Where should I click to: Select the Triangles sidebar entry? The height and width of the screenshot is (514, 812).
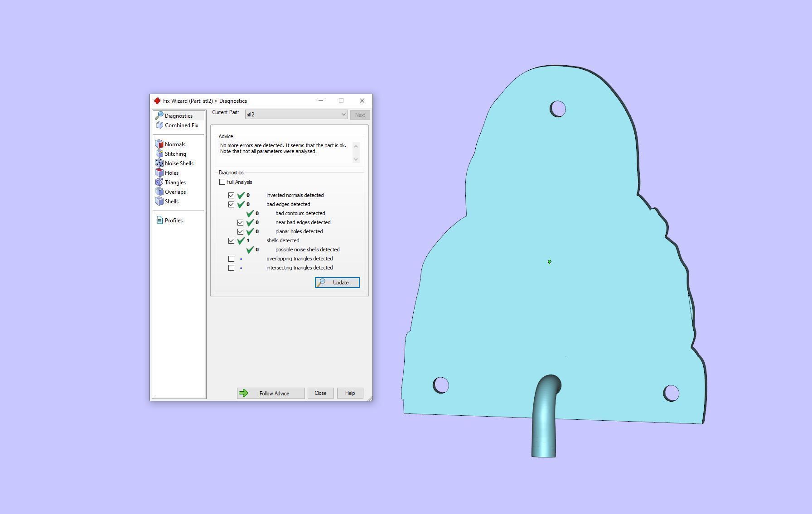[x=175, y=182]
